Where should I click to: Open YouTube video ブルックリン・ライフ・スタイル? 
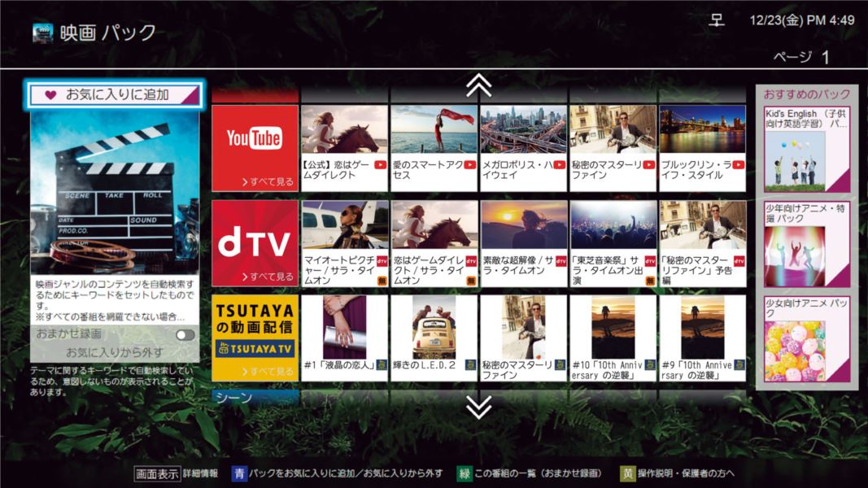pos(703,148)
